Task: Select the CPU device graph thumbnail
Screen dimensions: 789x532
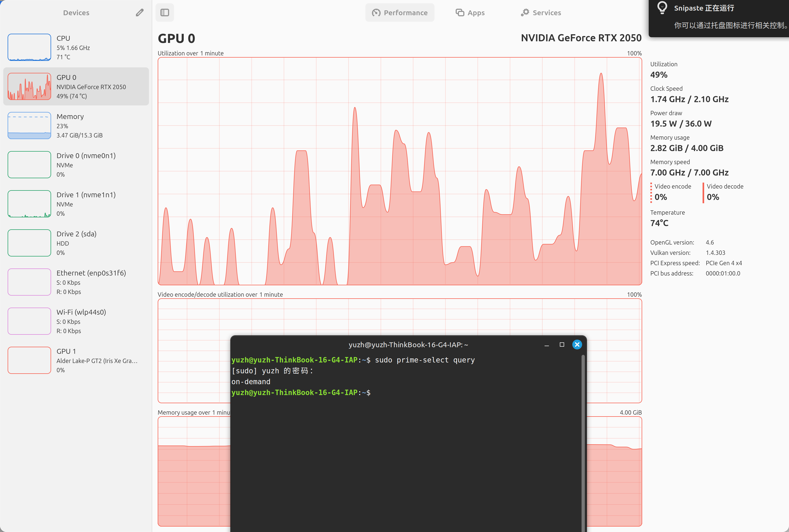Action: (x=29, y=47)
